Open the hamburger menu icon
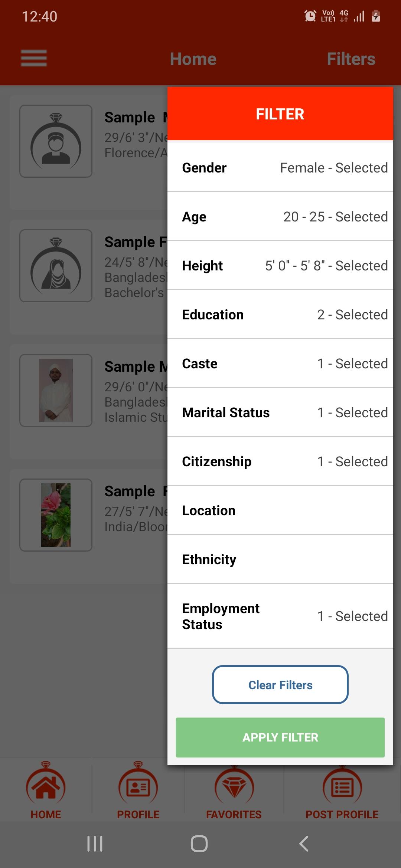This screenshot has width=401, height=868. pyautogui.click(x=34, y=58)
